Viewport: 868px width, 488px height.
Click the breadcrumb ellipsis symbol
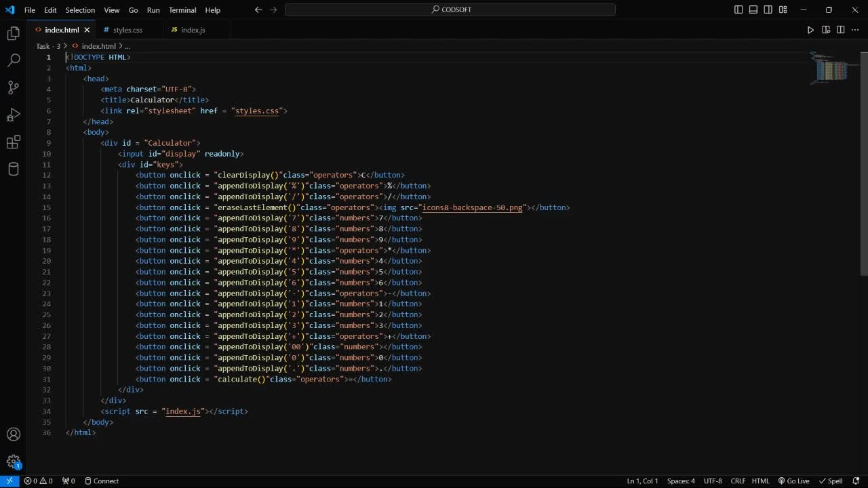[x=127, y=46]
